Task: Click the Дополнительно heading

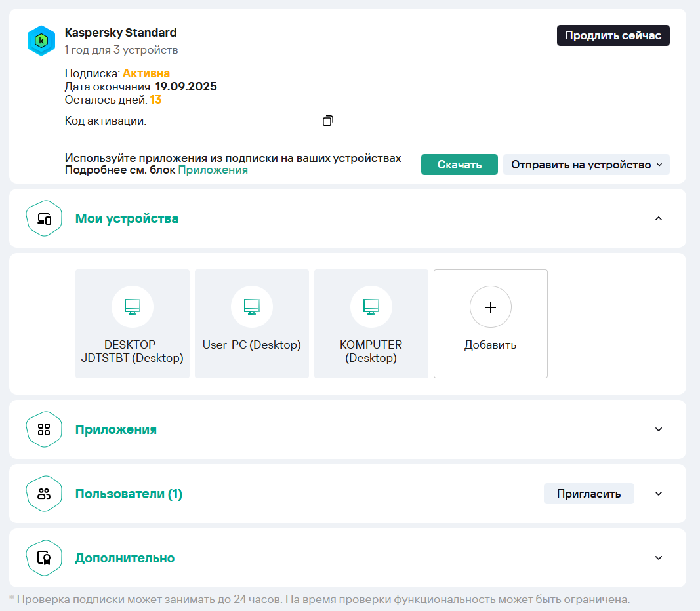Action: (125, 559)
